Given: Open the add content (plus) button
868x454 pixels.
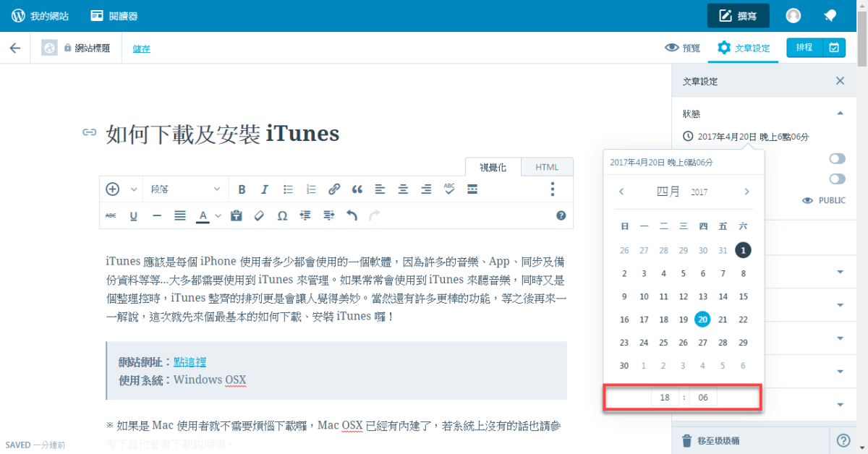Looking at the screenshot, I should pyautogui.click(x=113, y=189).
